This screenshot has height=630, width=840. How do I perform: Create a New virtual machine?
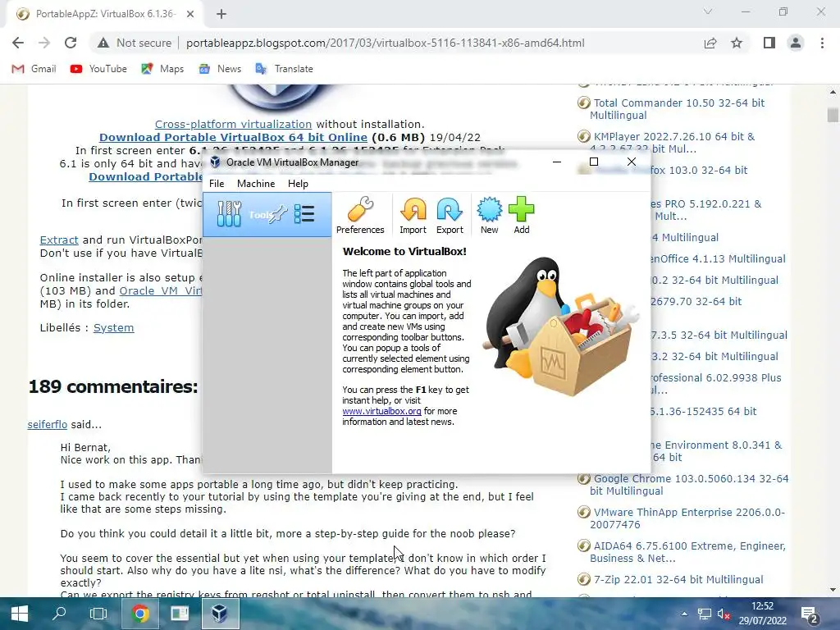(x=489, y=216)
